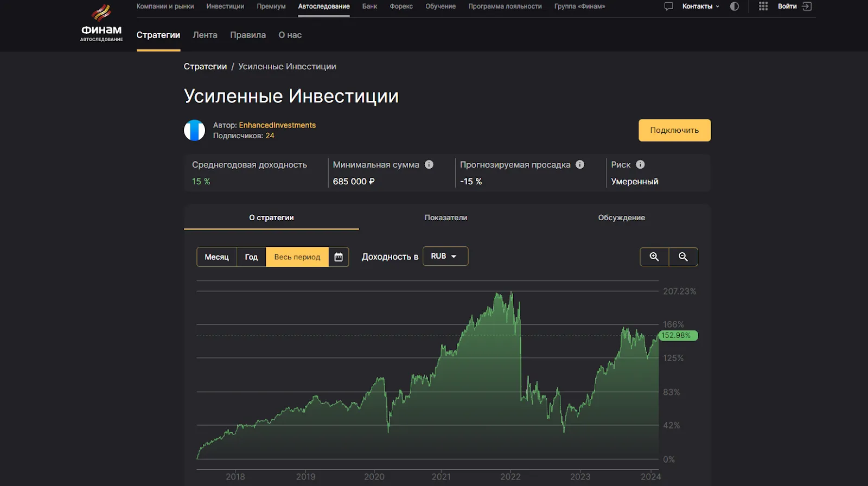The image size is (868, 486).
Task: Click the Усиленные Инвестиции page heading
Action: (x=291, y=96)
